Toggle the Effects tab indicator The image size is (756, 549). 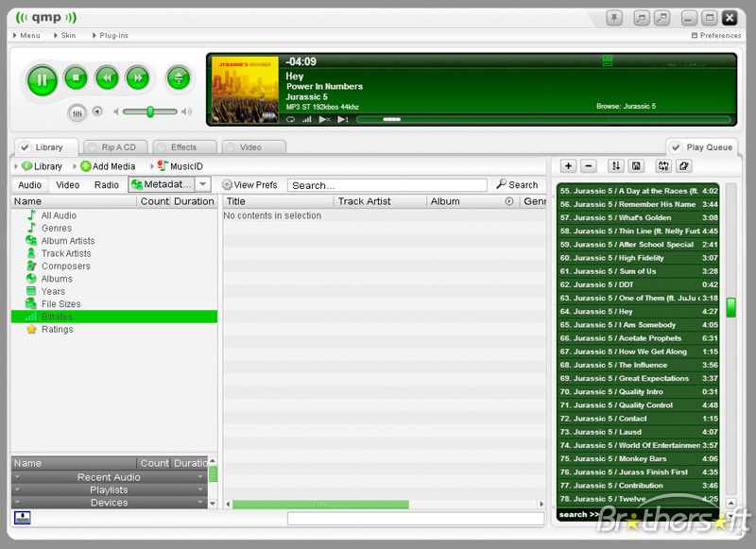161,147
